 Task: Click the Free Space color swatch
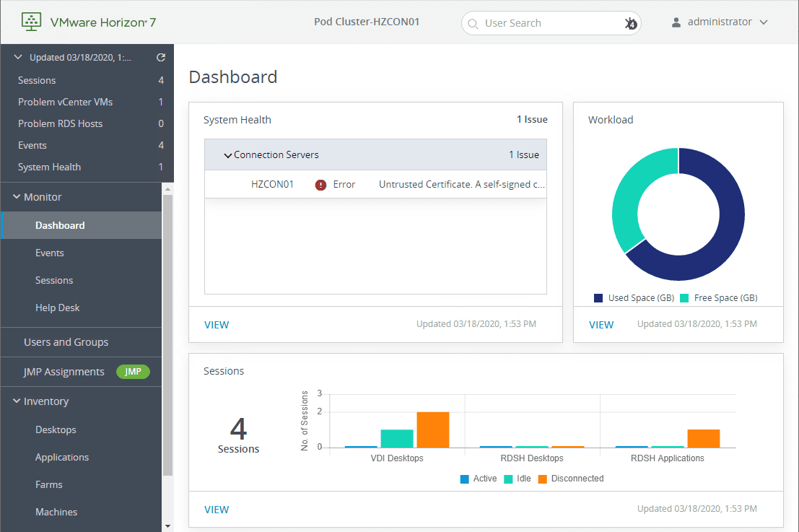pos(683,297)
